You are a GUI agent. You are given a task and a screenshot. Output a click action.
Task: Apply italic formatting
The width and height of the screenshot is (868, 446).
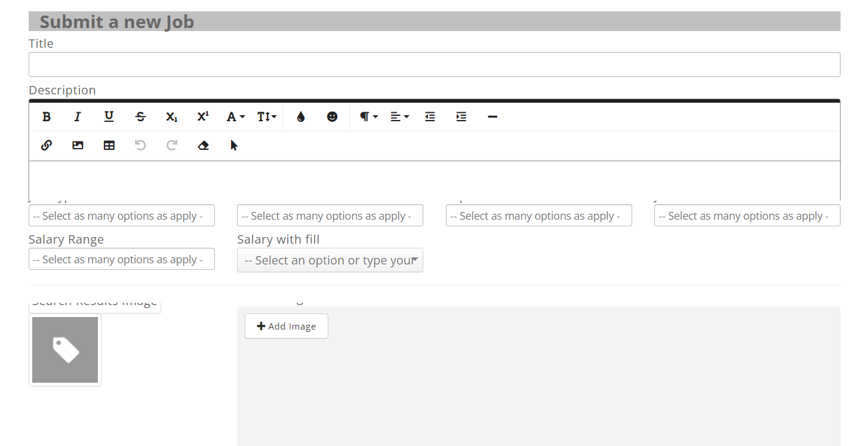coord(78,117)
